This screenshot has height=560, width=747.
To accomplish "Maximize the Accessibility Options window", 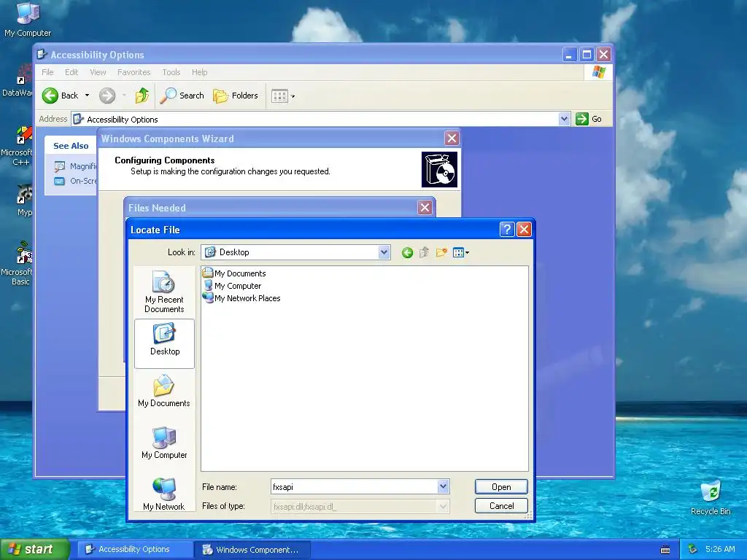I will click(587, 55).
